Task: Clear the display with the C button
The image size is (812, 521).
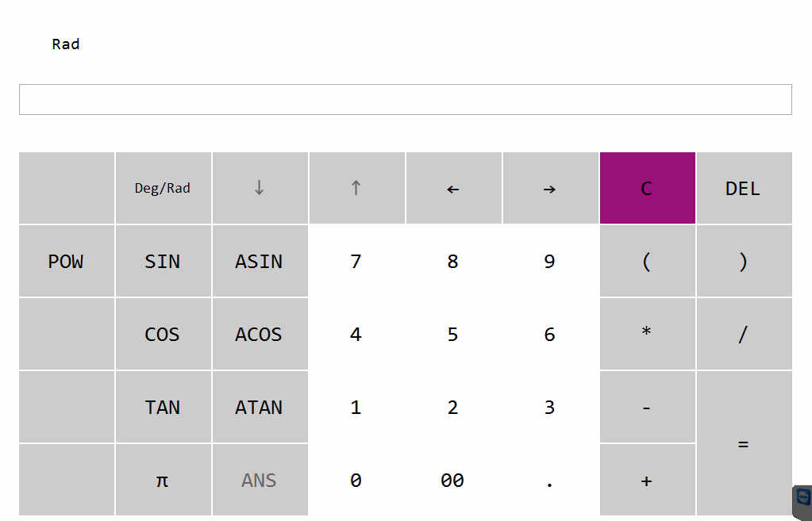Action: [647, 189]
